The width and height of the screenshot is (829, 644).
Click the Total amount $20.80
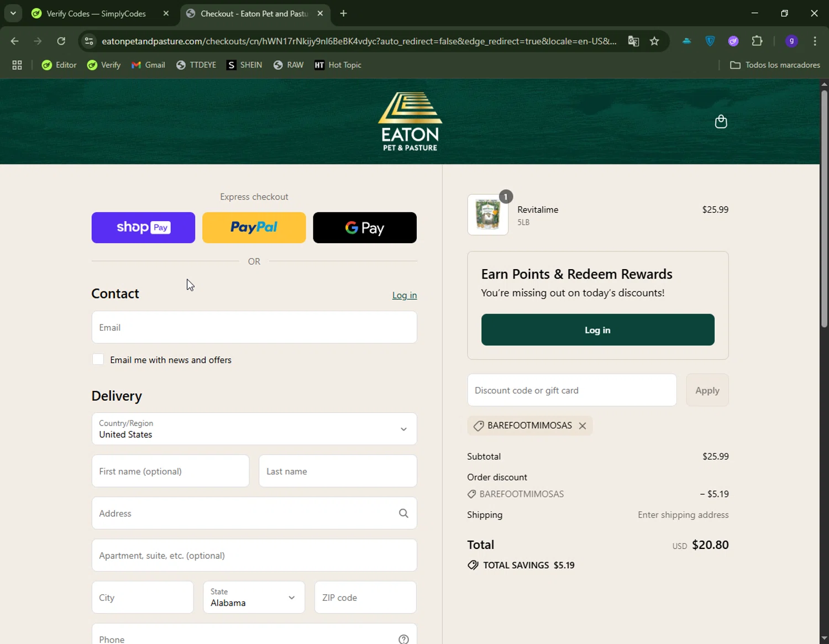(710, 545)
